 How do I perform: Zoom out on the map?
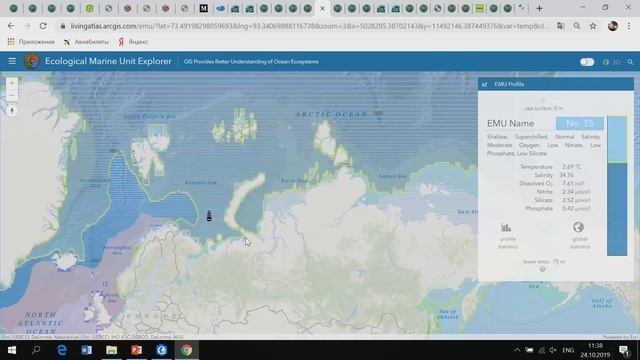tap(12, 96)
